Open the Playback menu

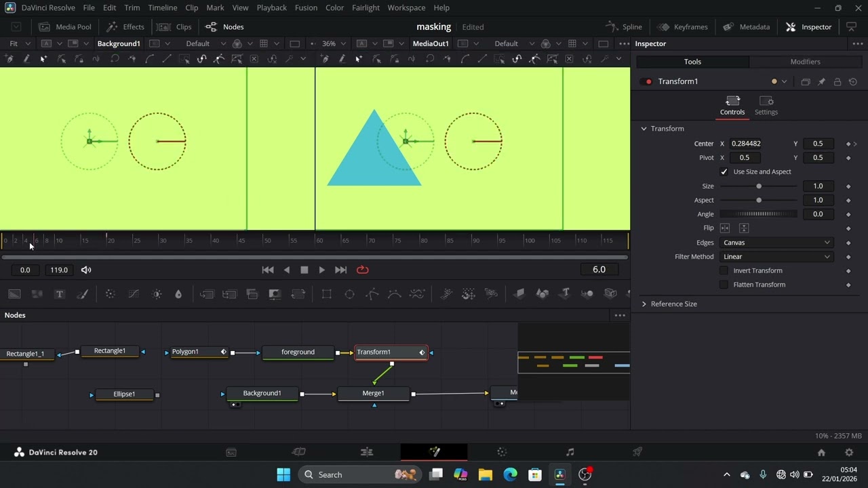271,7
